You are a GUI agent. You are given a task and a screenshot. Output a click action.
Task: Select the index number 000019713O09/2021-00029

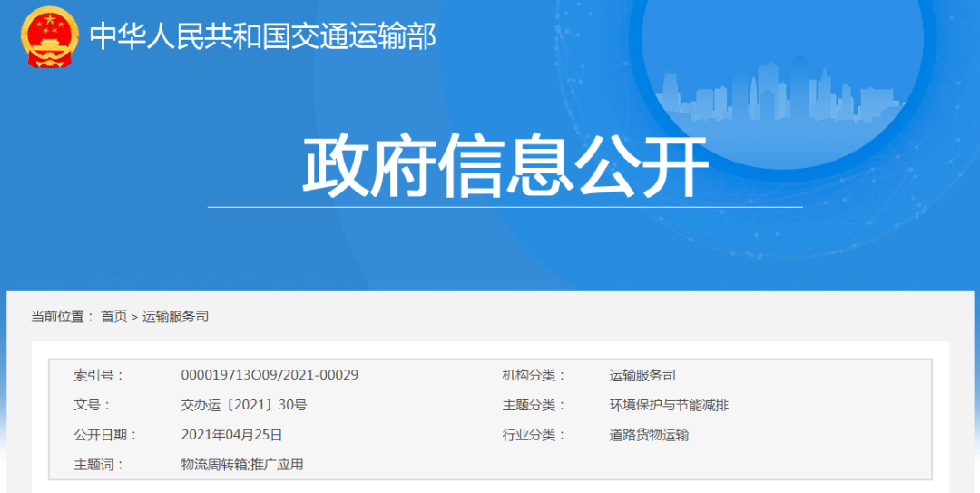click(269, 375)
